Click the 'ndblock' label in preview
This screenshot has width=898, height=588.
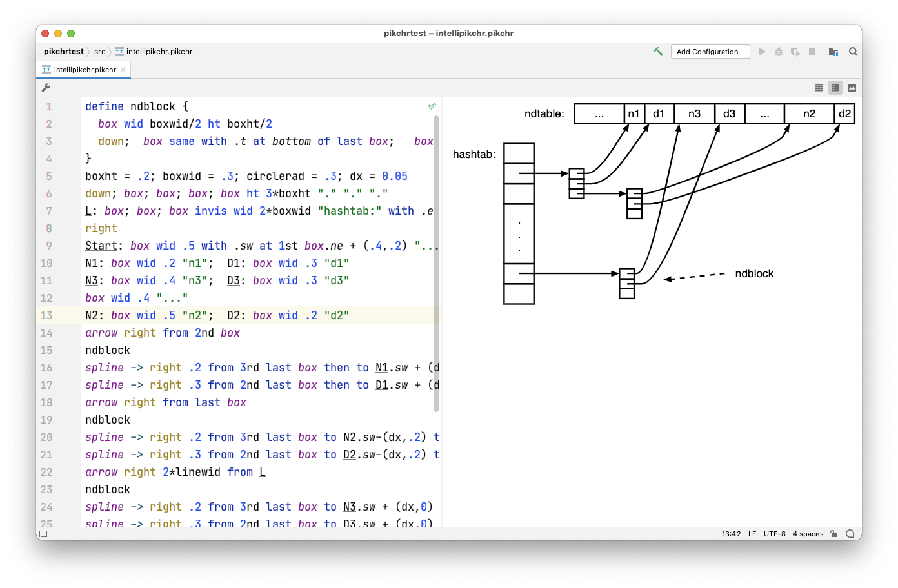click(754, 274)
